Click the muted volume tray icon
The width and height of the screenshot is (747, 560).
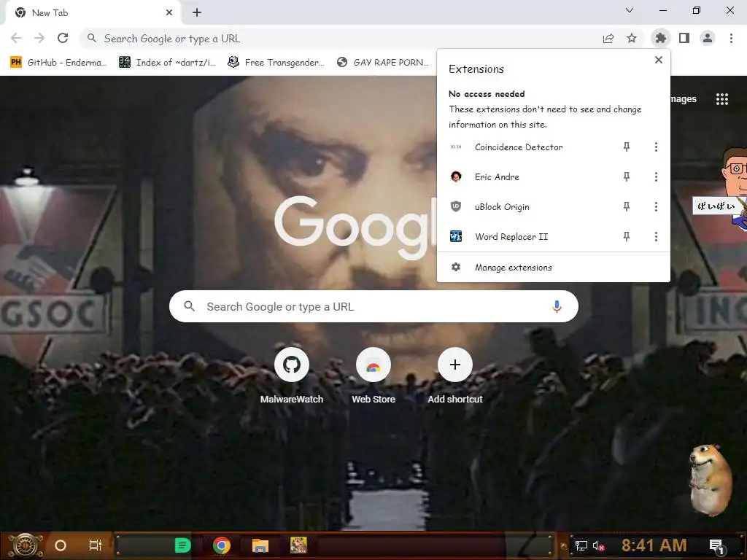click(x=598, y=545)
